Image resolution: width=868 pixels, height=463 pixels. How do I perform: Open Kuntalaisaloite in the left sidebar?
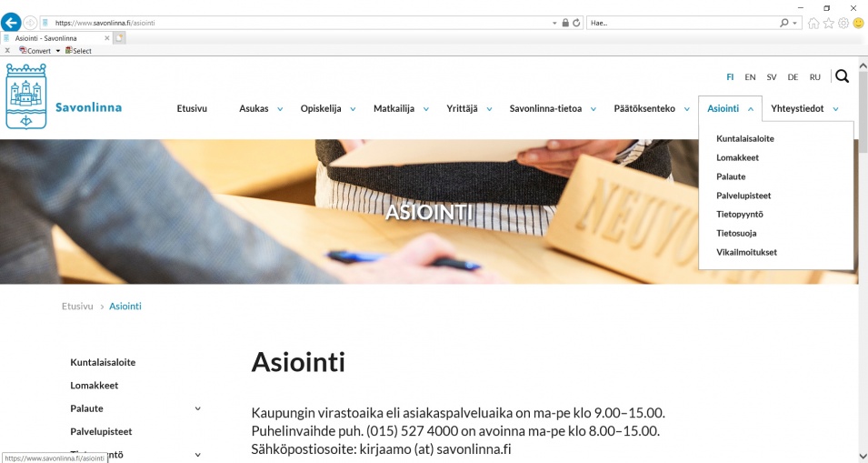103,362
